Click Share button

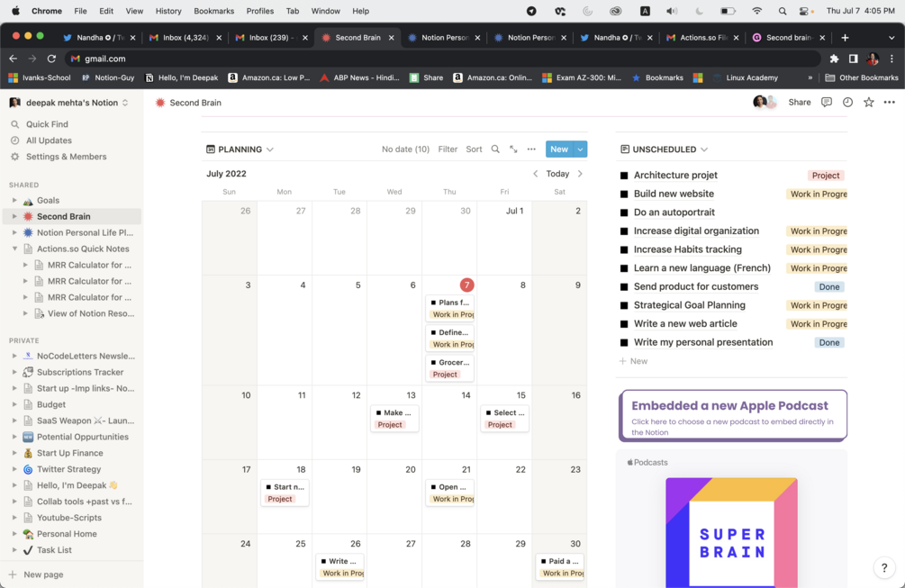tap(800, 102)
